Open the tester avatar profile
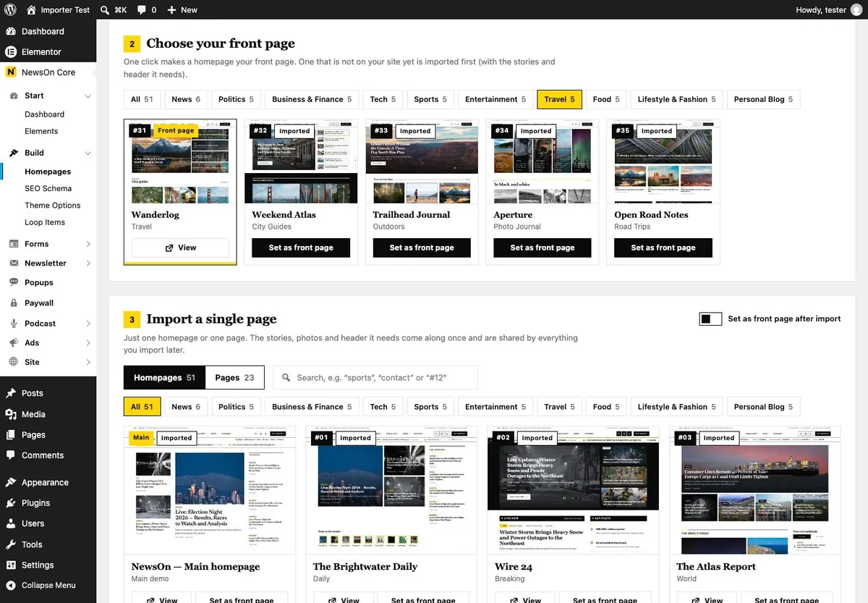Viewport: 868px width, 603px height. pyautogui.click(x=856, y=10)
